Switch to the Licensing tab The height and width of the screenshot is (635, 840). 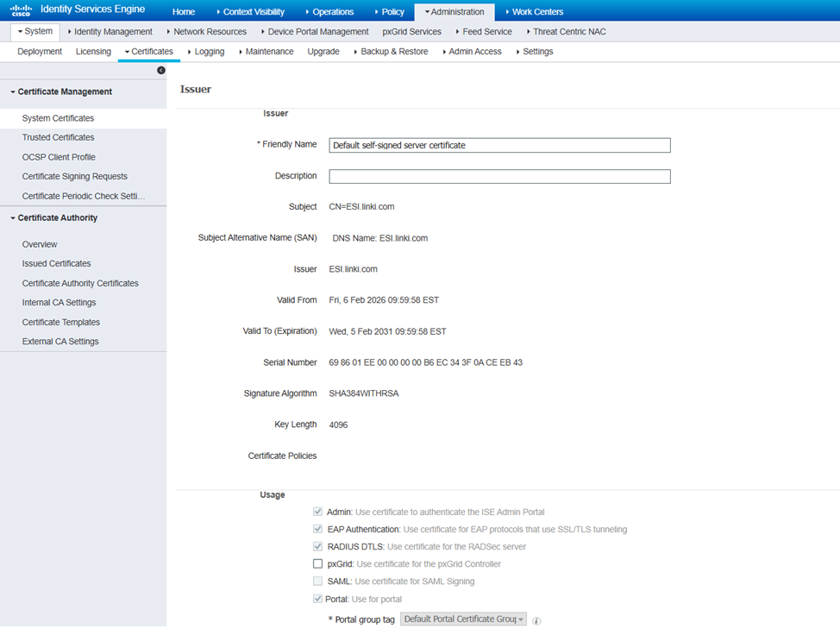(93, 52)
